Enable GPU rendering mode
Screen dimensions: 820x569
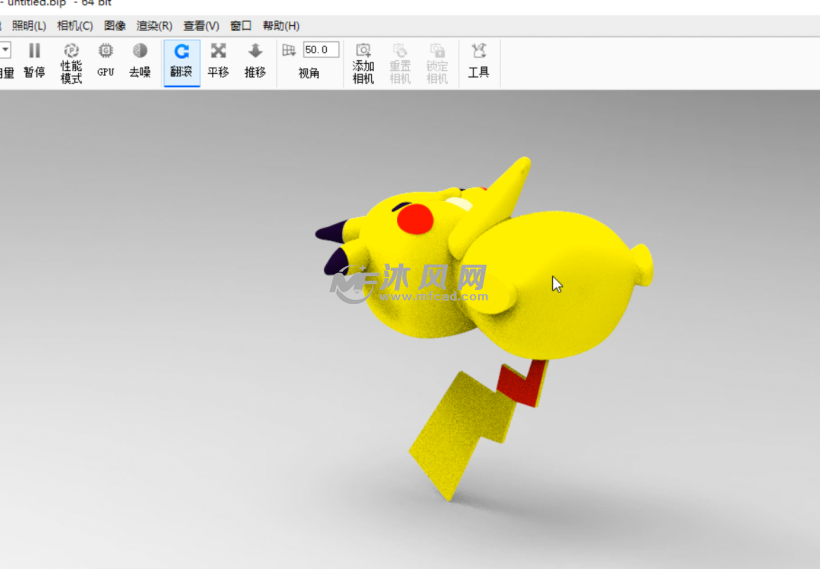pyautogui.click(x=106, y=62)
